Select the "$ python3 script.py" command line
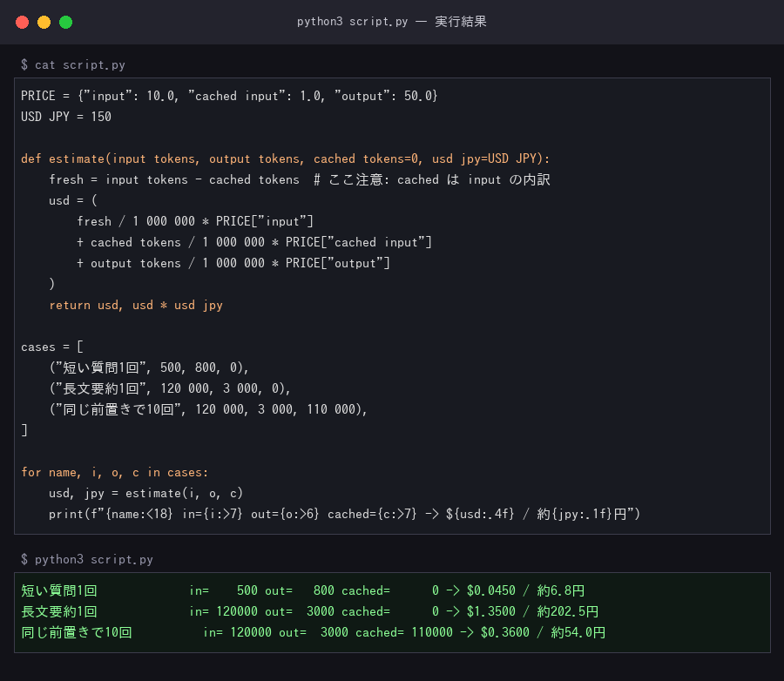 pyautogui.click(x=87, y=559)
